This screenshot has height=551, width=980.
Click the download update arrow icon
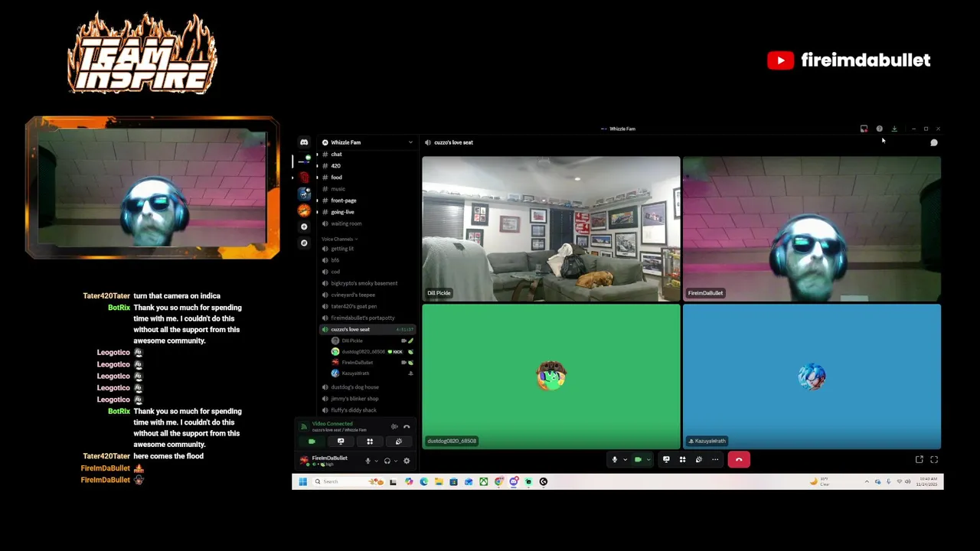pyautogui.click(x=894, y=129)
